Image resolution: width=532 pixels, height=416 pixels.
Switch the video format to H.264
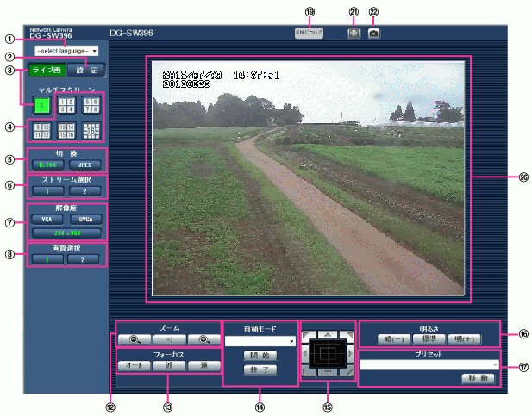47,163
